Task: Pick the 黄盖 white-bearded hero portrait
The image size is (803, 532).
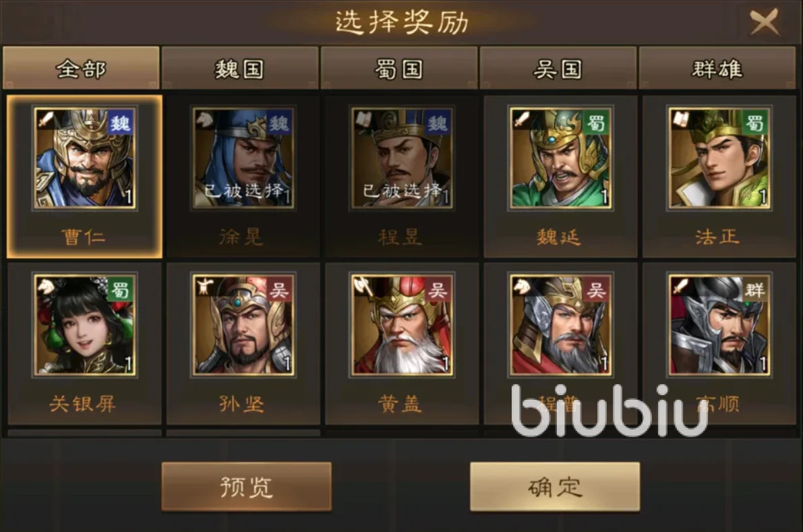Action: (x=402, y=324)
